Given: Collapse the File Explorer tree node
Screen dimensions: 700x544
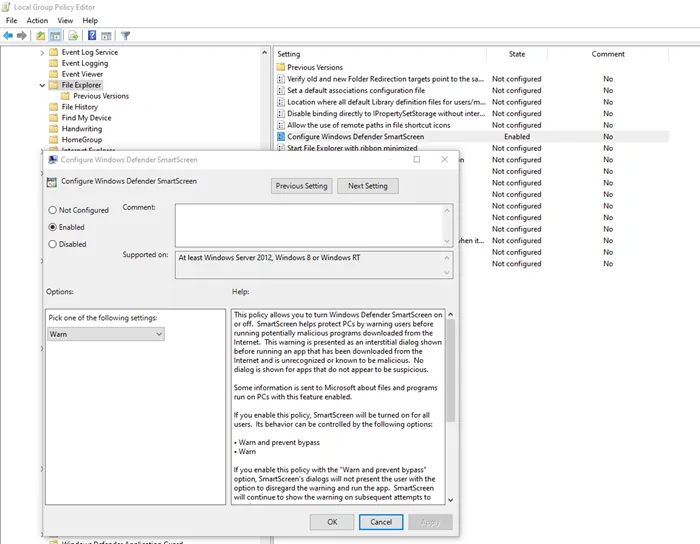Looking at the screenshot, I should (42, 85).
